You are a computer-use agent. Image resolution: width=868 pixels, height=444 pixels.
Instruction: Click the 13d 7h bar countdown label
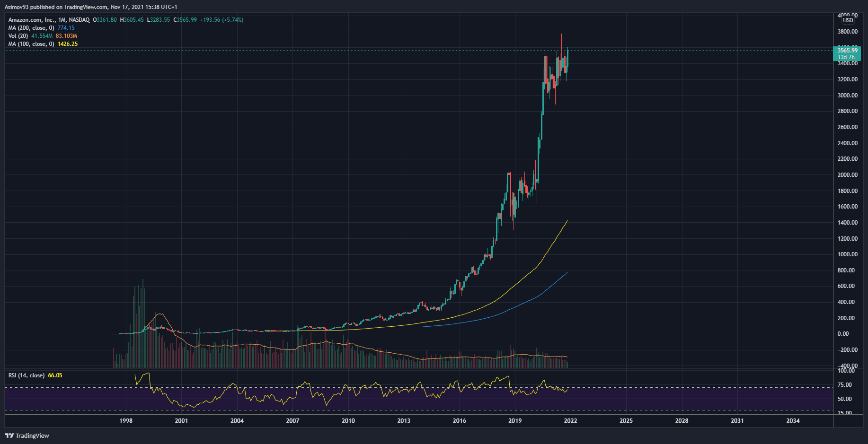pyautogui.click(x=846, y=57)
